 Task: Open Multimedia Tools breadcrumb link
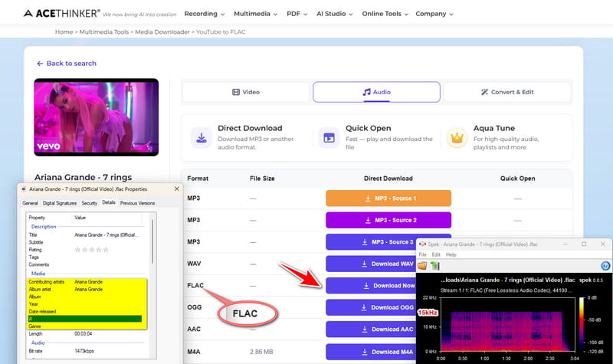(x=104, y=32)
